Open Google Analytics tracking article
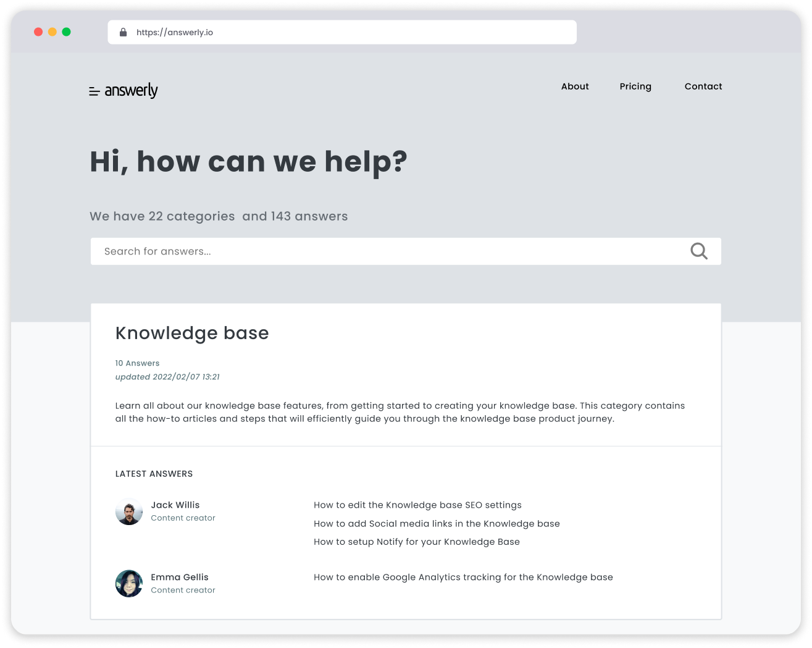 pos(463,577)
